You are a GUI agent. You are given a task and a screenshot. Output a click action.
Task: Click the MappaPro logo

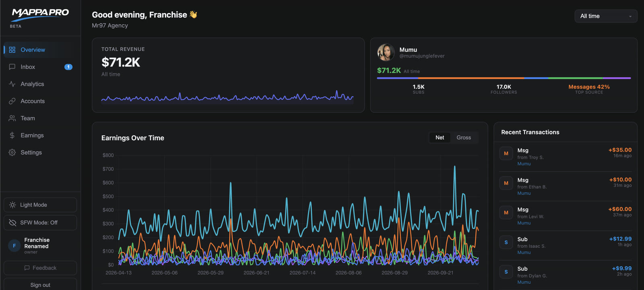coord(40,14)
